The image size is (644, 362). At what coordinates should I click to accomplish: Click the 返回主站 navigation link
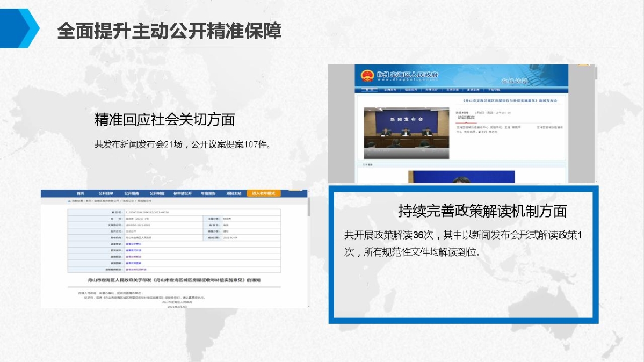click(234, 193)
